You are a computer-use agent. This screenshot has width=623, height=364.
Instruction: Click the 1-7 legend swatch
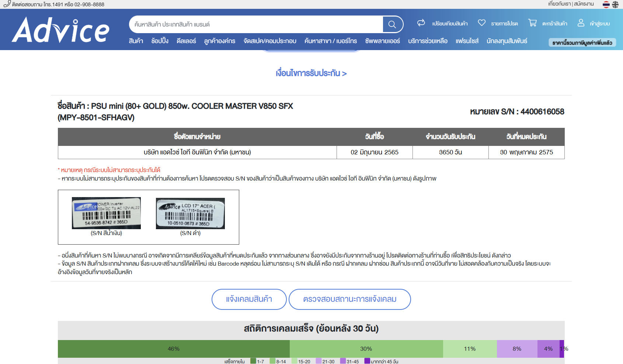(253, 361)
